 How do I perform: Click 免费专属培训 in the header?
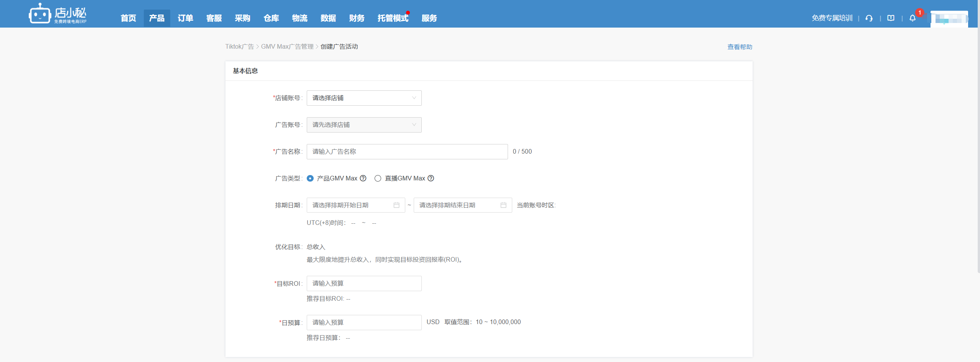[x=832, y=18]
